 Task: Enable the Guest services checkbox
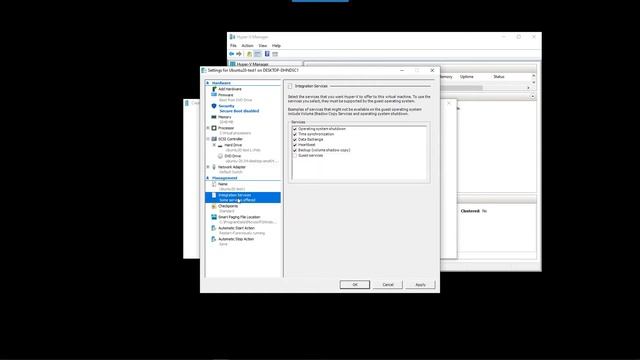click(x=295, y=156)
